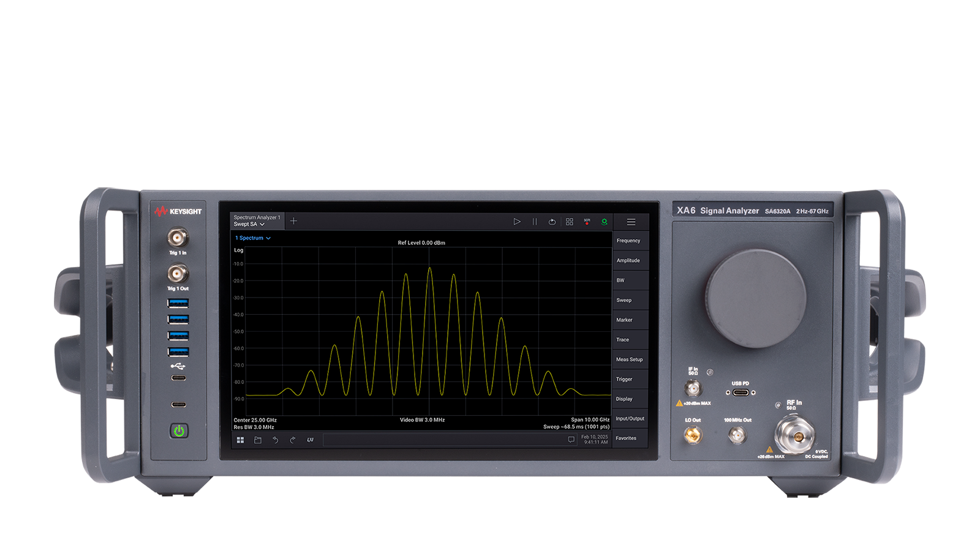Image resolution: width=980 pixels, height=551 pixels.
Task: Click the Span 10.00 GHz readout
Action: (x=590, y=420)
